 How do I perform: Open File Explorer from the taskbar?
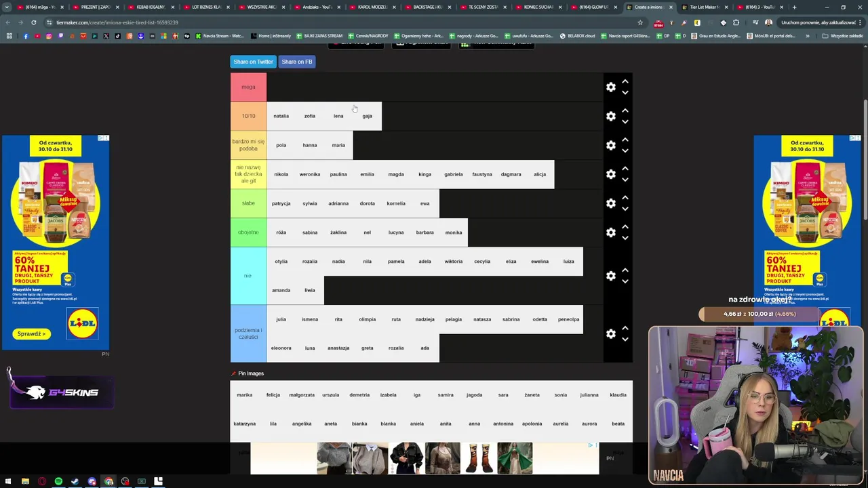pos(25,481)
